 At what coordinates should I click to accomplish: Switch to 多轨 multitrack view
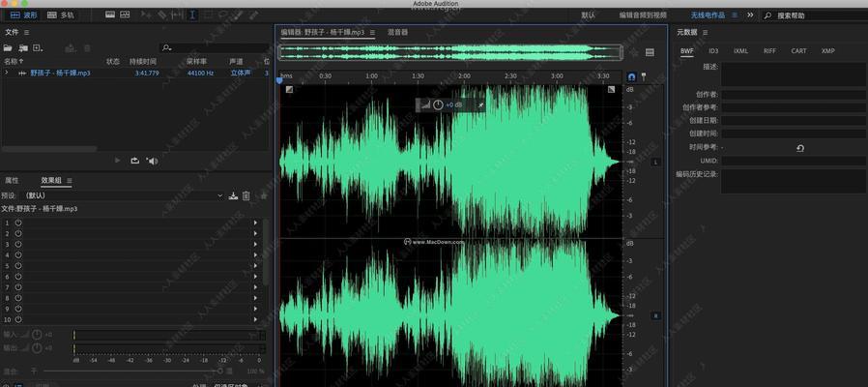(x=59, y=15)
